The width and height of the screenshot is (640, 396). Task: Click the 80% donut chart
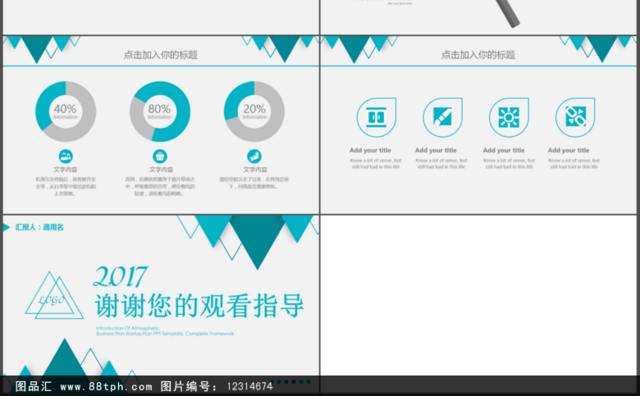tap(160, 111)
